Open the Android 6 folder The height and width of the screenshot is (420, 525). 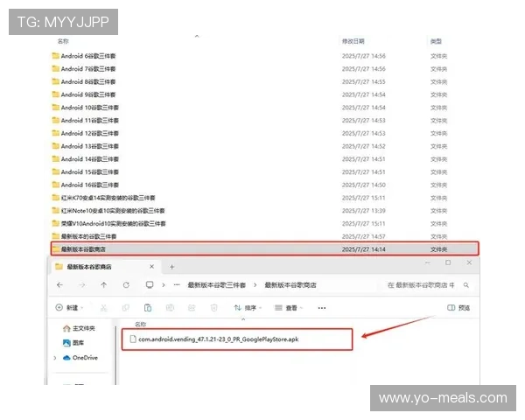tap(84, 56)
